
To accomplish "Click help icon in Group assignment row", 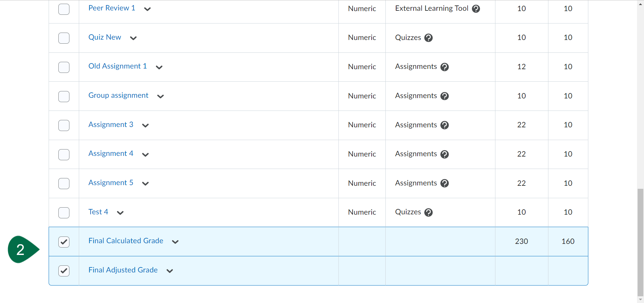I will [444, 96].
